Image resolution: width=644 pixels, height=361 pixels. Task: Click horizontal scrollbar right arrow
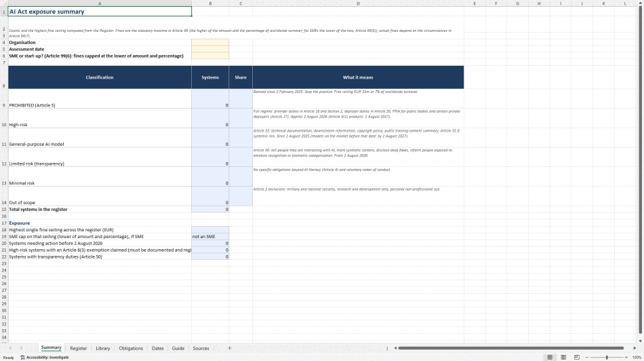tap(635, 348)
